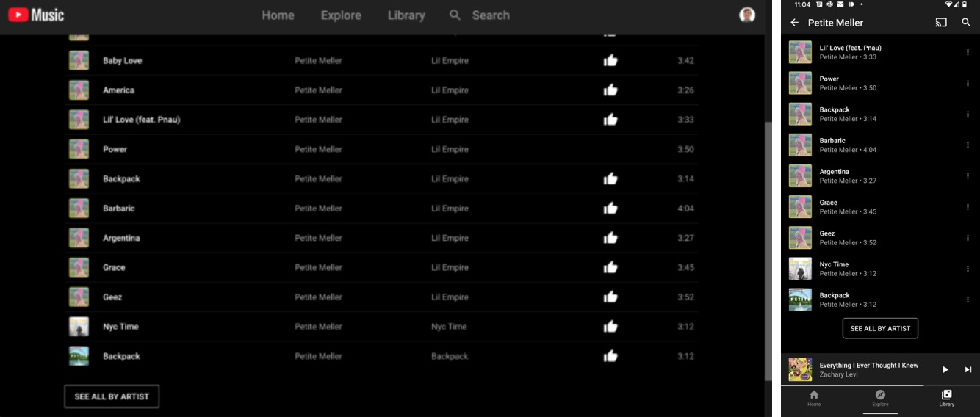980x417 pixels.
Task: Tap SEE ALL BY ARTIST in phone app
Action: 880,328
